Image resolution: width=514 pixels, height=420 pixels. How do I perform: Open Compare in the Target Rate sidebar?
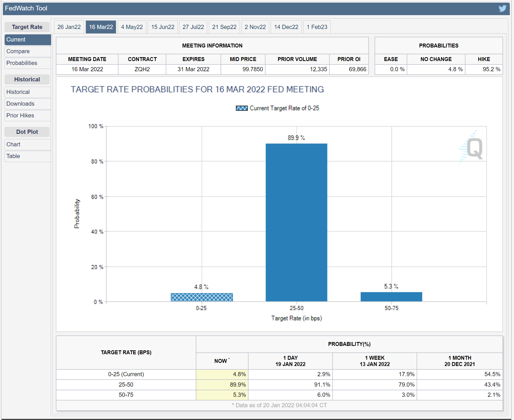click(x=18, y=51)
